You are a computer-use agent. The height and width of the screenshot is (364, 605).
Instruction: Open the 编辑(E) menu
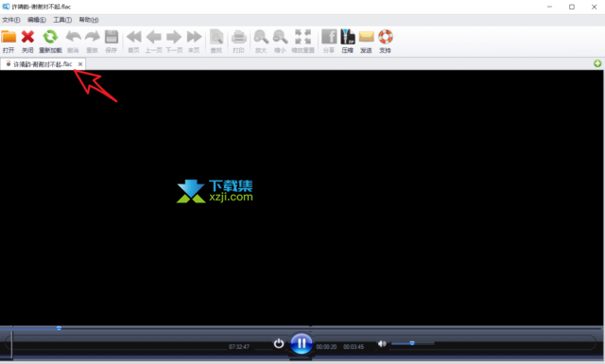[37, 20]
